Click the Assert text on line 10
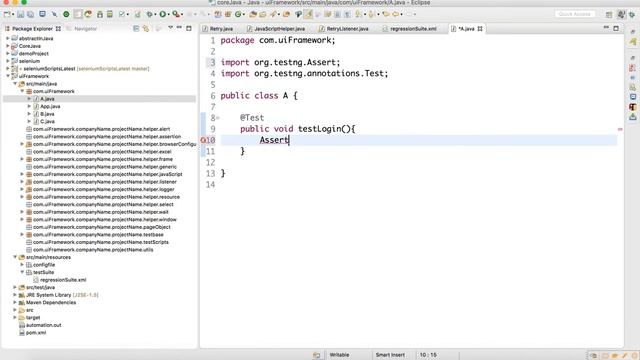640x360 pixels. [274, 140]
